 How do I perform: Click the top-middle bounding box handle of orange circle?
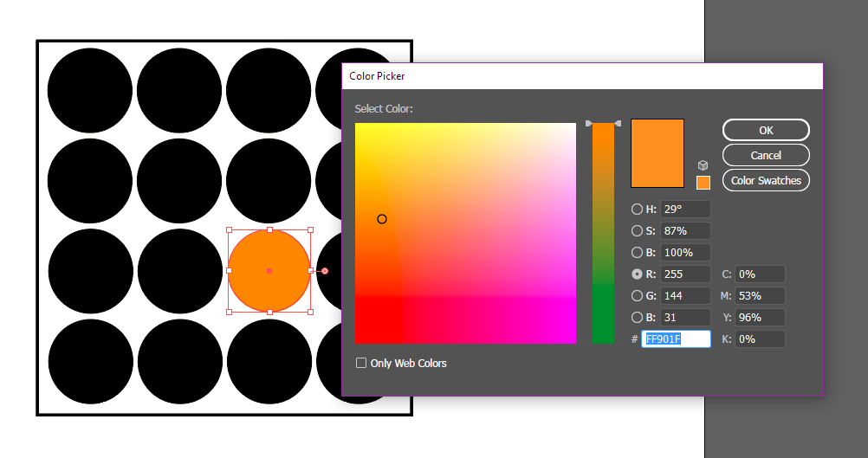pos(269,230)
